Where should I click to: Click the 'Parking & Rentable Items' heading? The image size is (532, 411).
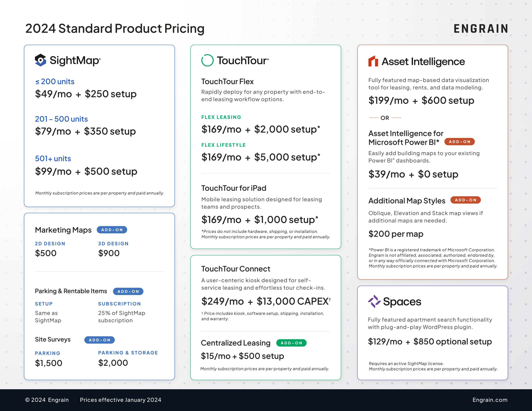[x=71, y=291]
